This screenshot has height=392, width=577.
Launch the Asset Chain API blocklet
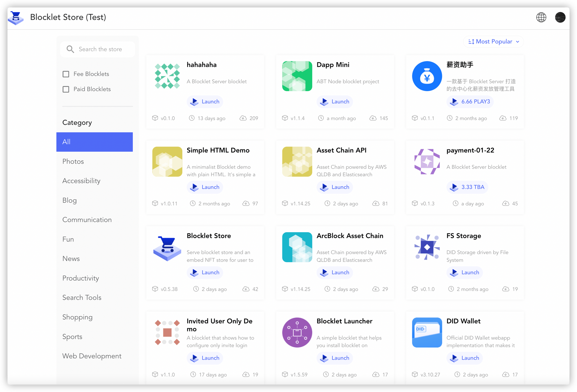click(x=335, y=187)
